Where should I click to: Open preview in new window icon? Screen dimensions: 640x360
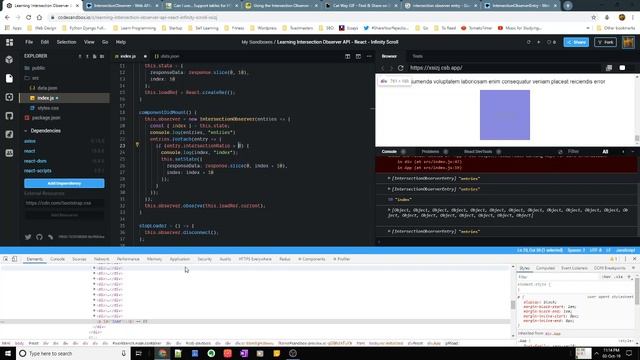tap(609, 68)
